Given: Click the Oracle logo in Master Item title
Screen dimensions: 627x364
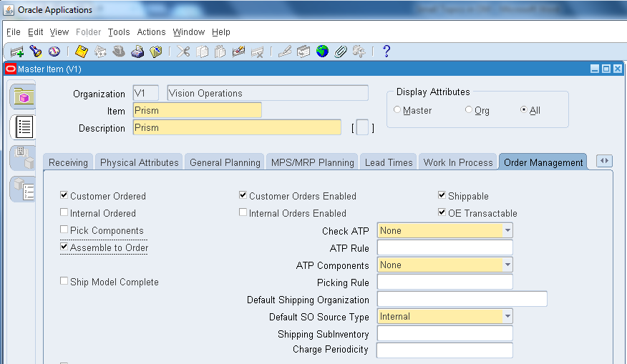Looking at the screenshot, I should tap(11, 69).
